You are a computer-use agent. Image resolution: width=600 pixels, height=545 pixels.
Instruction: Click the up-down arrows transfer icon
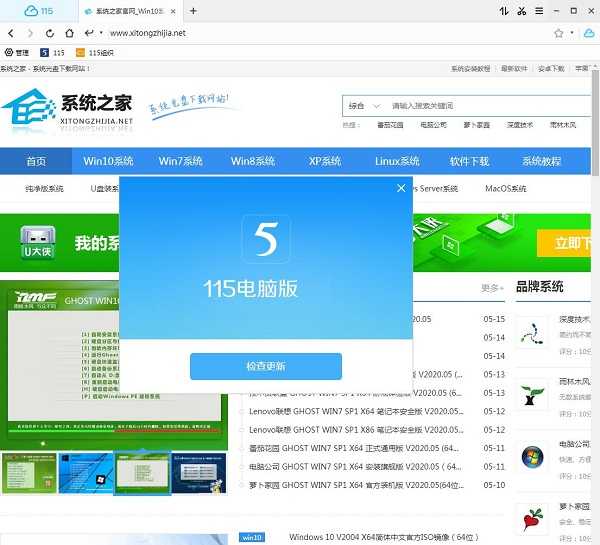tap(504, 11)
